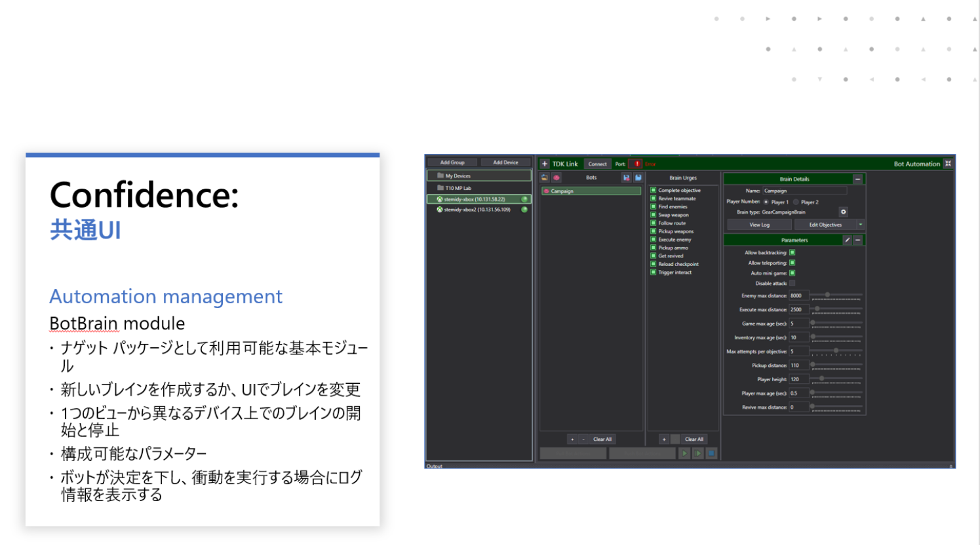Image resolution: width=980 pixels, height=545 pixels.
Task: Expand the Output panel at the bottom
Action: (x=951, y=466)
